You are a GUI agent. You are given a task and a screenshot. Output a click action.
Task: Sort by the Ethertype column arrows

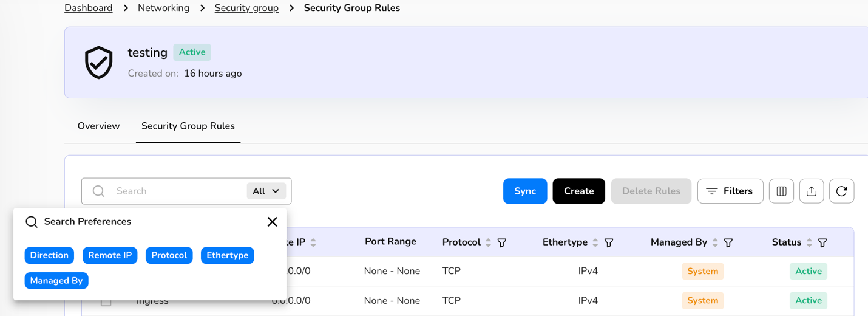(x=595, y=242)
